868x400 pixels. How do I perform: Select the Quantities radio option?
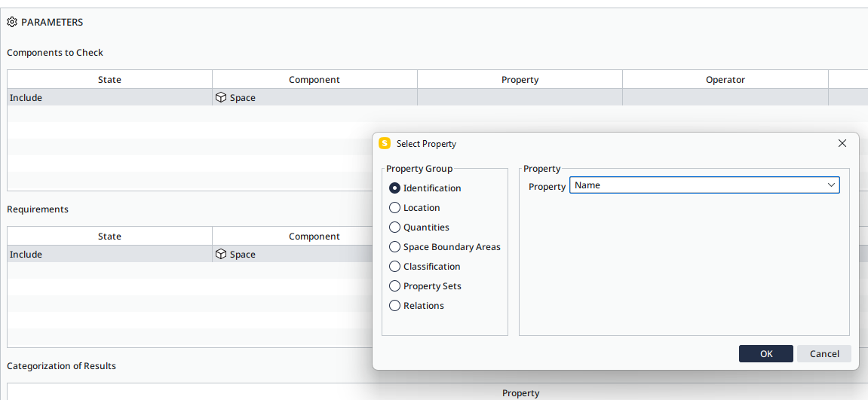[x=394, y=227]
